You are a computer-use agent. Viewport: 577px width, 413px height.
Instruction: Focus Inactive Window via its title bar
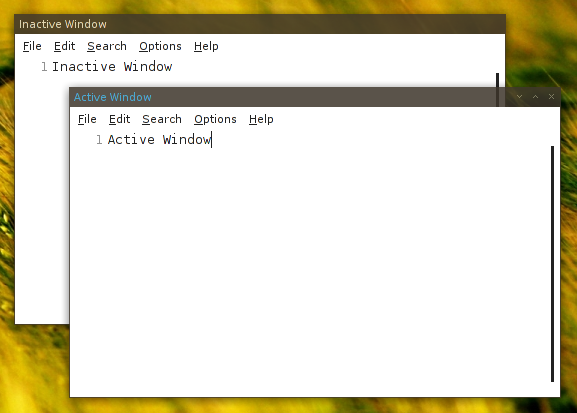point(260,24)
